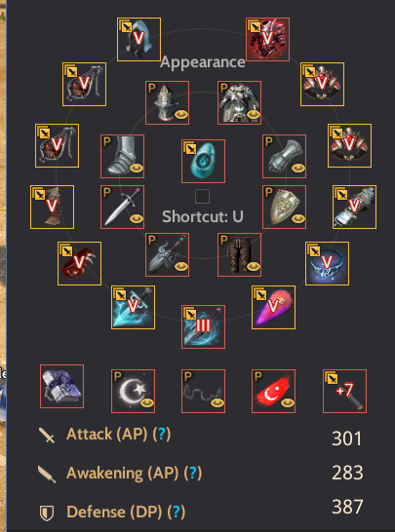Click the +7 tool item slot
Image resolution: width=395 pixels, height=532 pixels.
point(344,391)
